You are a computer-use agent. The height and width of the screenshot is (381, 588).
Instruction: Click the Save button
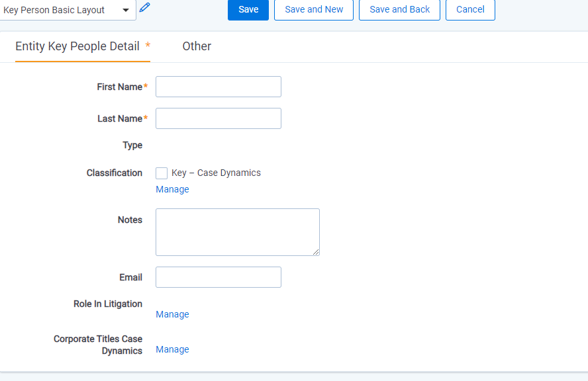point(248,10)
